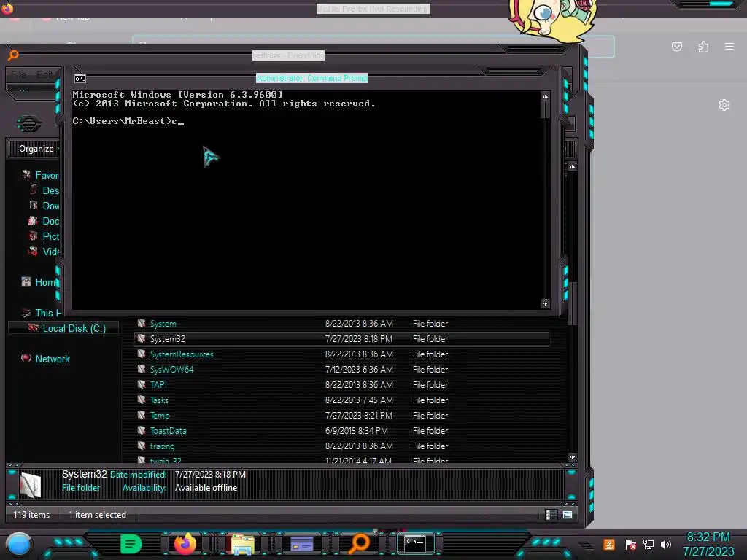Click the '1 item selected' status text
The image size is (747, 560).
pyautogui.click(x=97, y=515)
